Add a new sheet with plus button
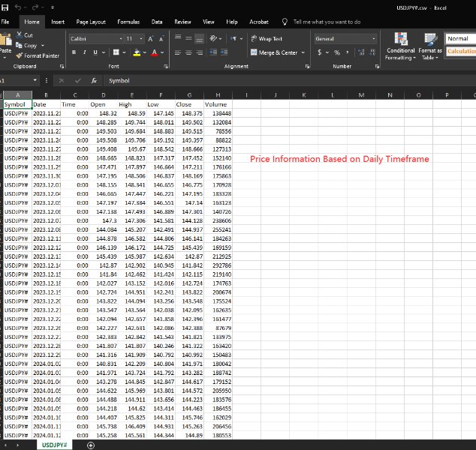 [x=91, y=445]
